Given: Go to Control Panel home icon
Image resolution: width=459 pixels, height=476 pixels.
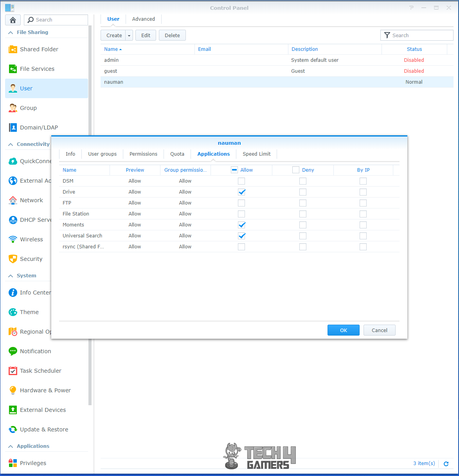Looking at the screenshot, I should [13, 20].
